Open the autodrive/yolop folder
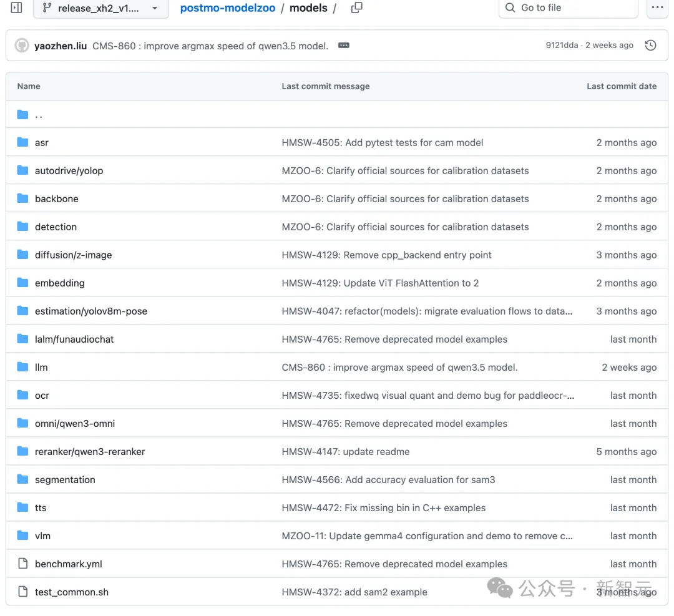Screen dimensions: 674x616 pos(69,170)
